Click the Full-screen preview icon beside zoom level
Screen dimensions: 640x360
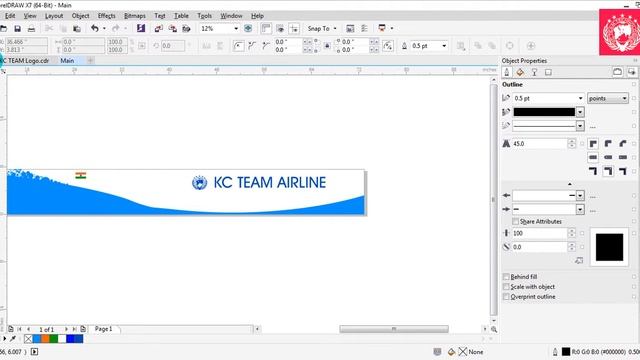point(248,28)
